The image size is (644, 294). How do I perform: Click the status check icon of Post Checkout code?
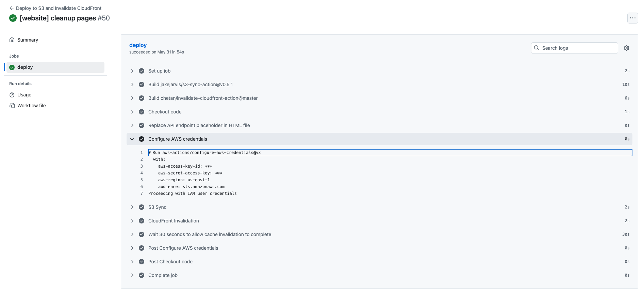[142, 262]
